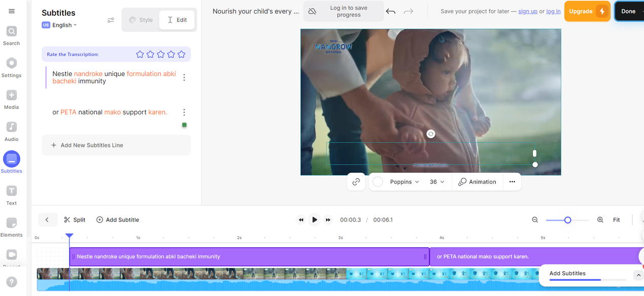Open the font size 36 dropdown
644x296 pixels.
click(x=437, y=182)
